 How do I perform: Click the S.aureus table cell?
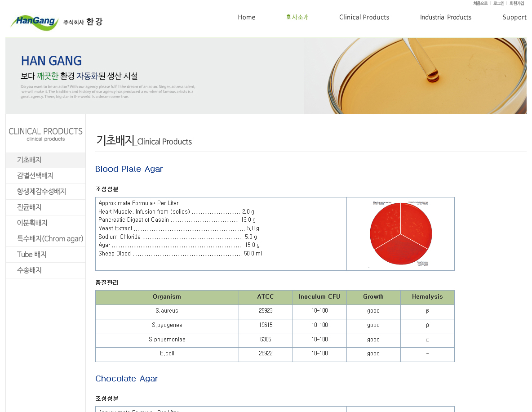[x=167, y=311]
